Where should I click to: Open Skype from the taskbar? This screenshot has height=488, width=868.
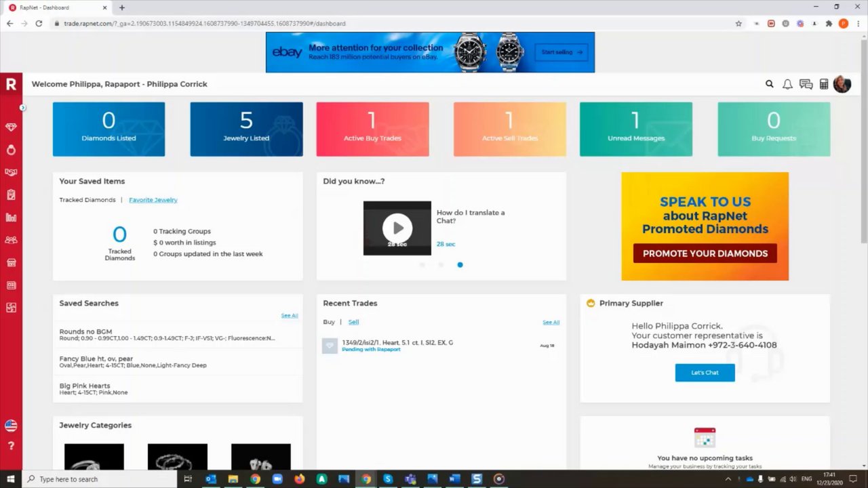point(388,479)
